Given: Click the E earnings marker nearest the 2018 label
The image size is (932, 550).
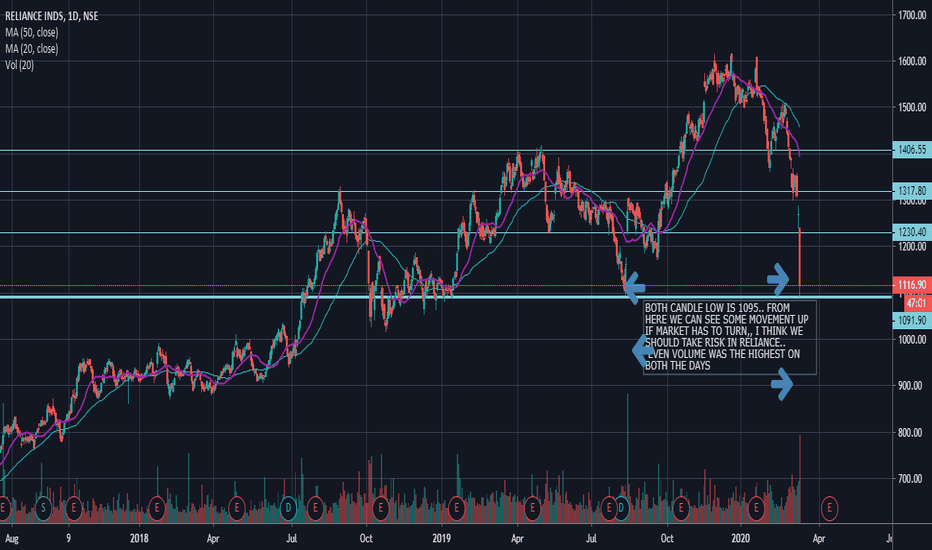Looking at the screenshot, I should click(157, 508).
